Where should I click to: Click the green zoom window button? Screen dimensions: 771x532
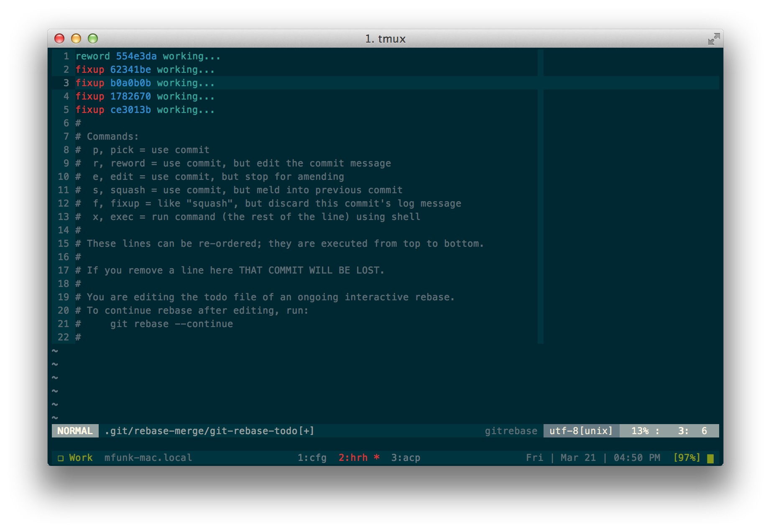coord(93,38)
